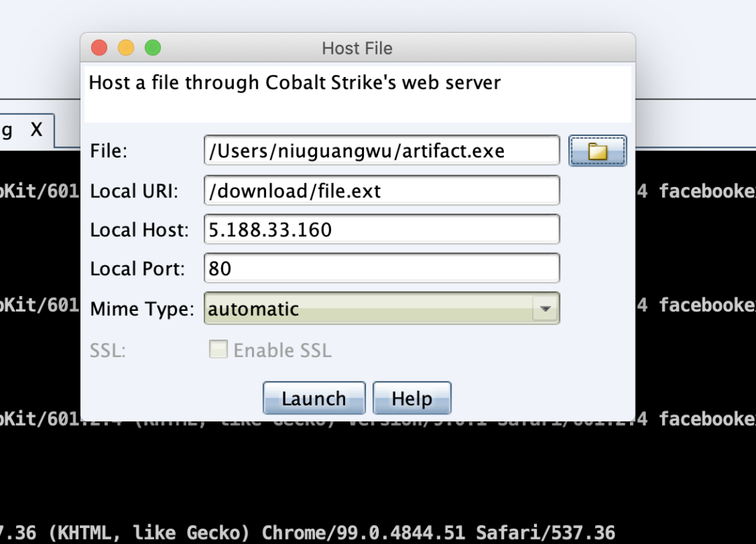Open the file browser folder icon
756x544 pixels.
[597, 151]
